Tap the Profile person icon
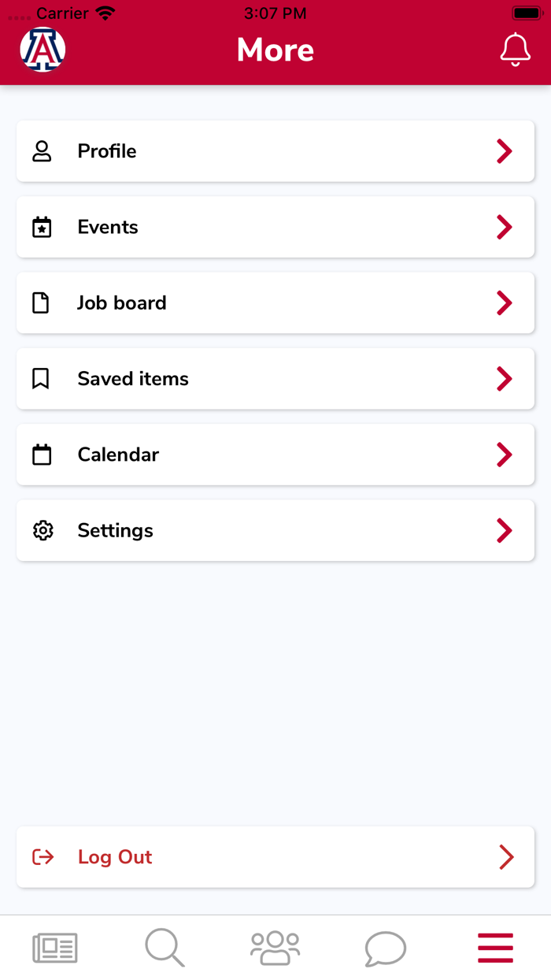This screenshot has height=980, width=551. tap(42, 151)
